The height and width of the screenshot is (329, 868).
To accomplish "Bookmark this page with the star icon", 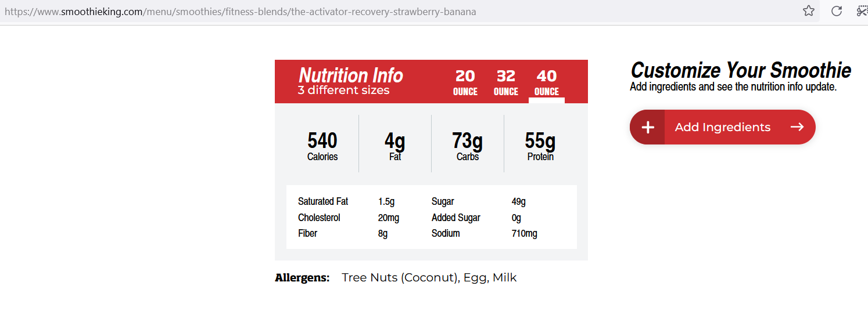I will [x=808, y=11].
